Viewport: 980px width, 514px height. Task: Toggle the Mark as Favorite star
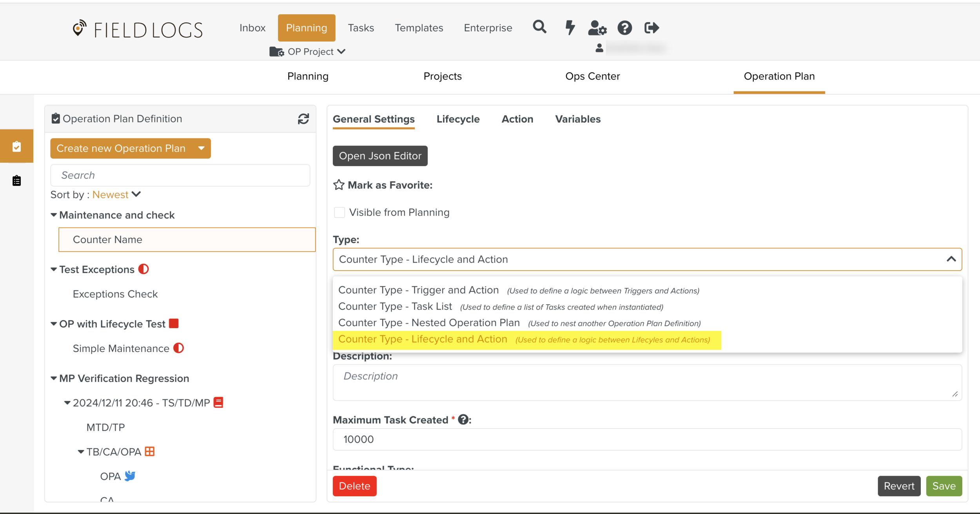pyautogui.click(x=339, y=185)
